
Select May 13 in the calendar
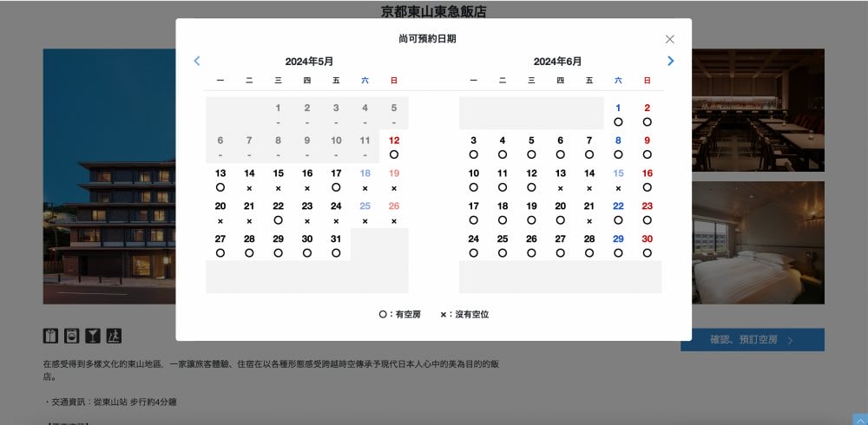220,180
